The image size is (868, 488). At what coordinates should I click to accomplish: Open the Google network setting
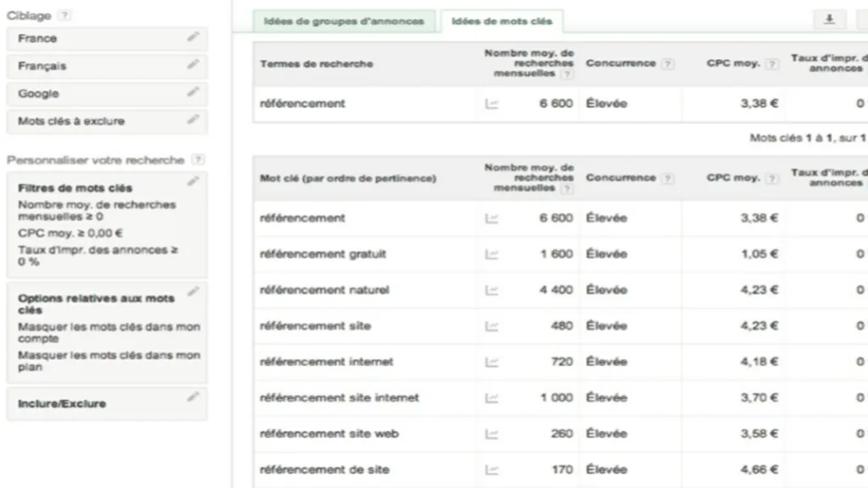(x=107, y=93)
